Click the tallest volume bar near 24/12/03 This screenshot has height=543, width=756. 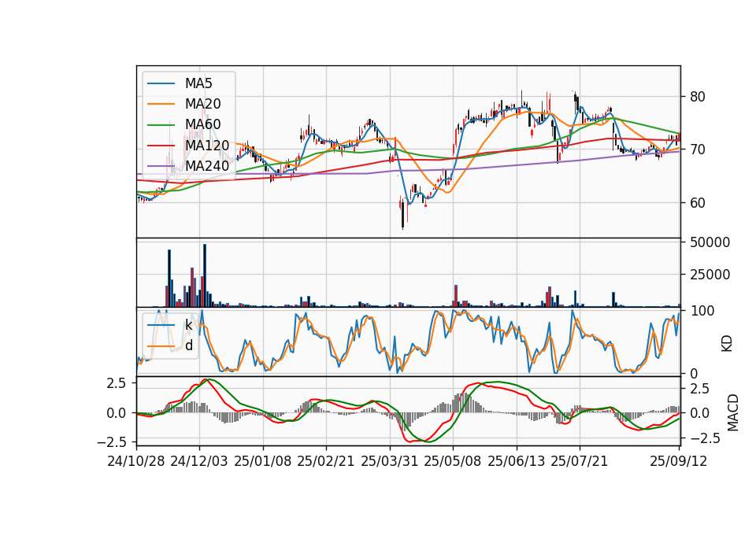click(x=205, y=275)
